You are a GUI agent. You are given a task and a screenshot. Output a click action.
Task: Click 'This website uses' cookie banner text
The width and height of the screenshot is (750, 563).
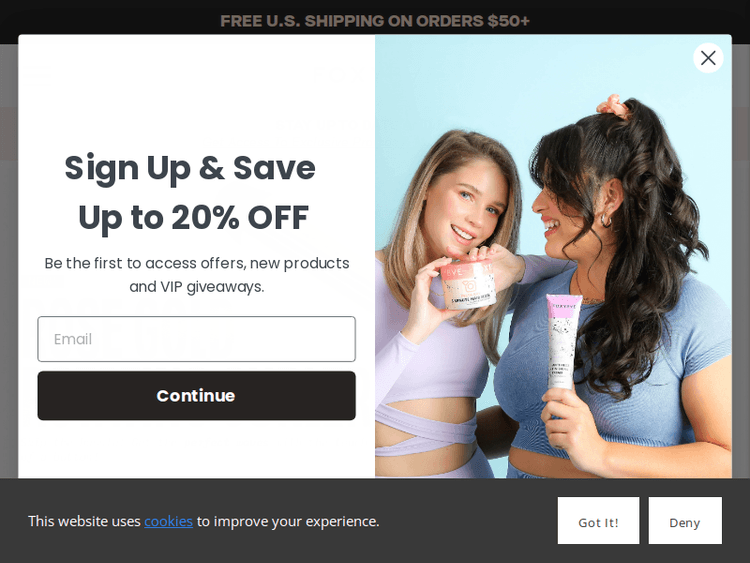pyautogui.click(x=84, y=521)
